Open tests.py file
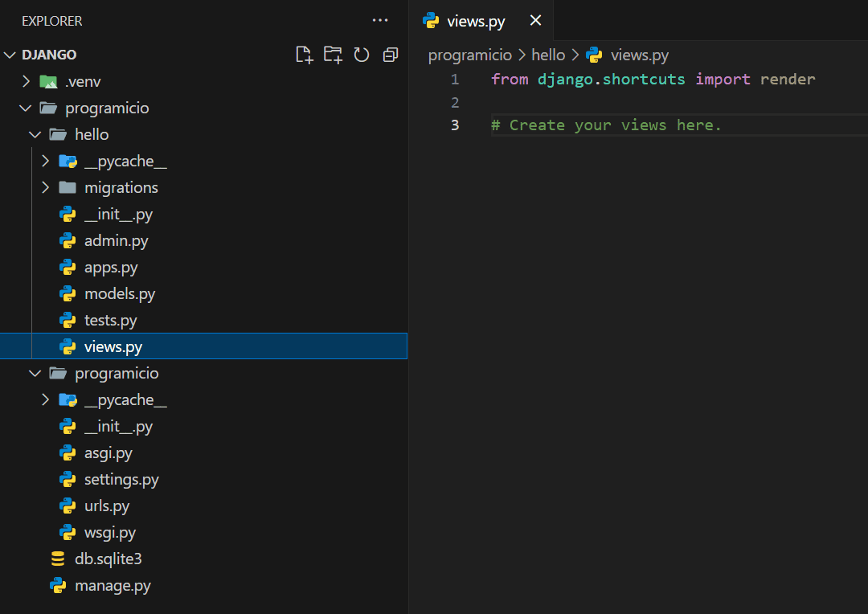868x614 pixels. point(110,321)
